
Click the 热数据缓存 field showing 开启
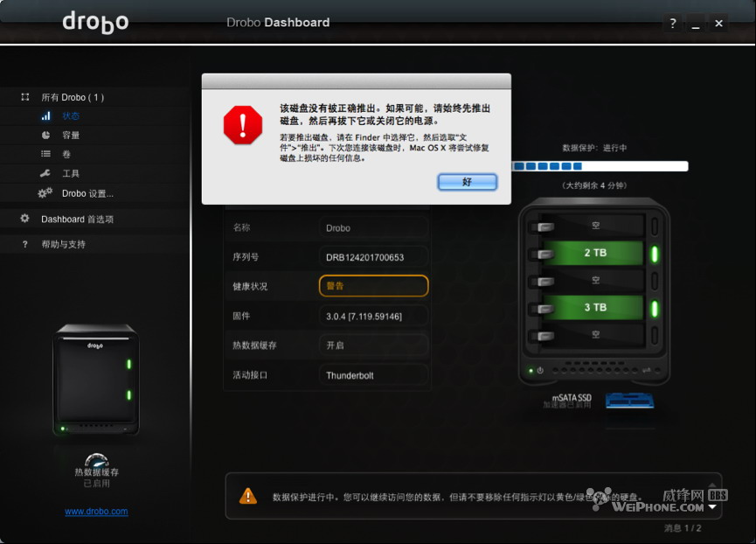click(374, 345)
